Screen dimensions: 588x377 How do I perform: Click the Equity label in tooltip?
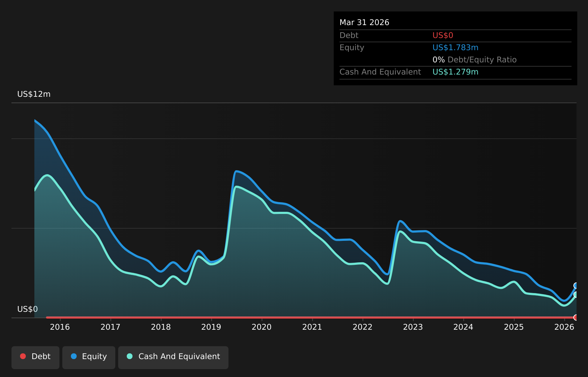(x=352, y=48)
